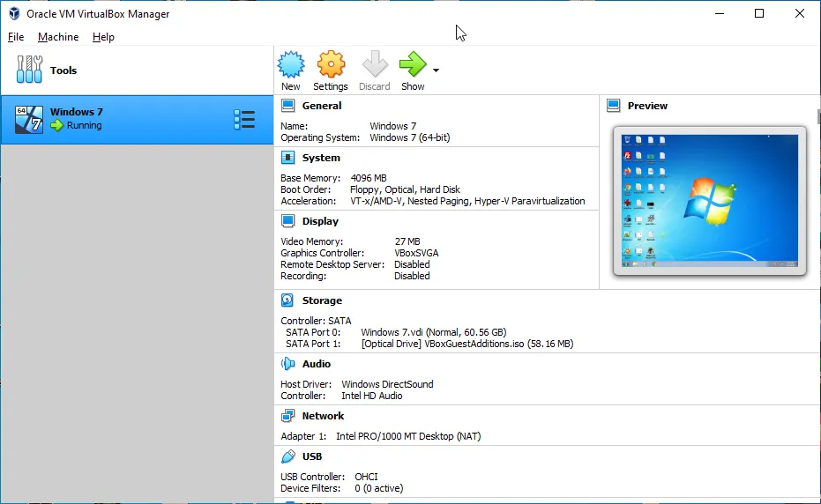Viewport: 821px width, 504px height.
Task: Click the Preview section monitor icon
Action: coord(614,106)
